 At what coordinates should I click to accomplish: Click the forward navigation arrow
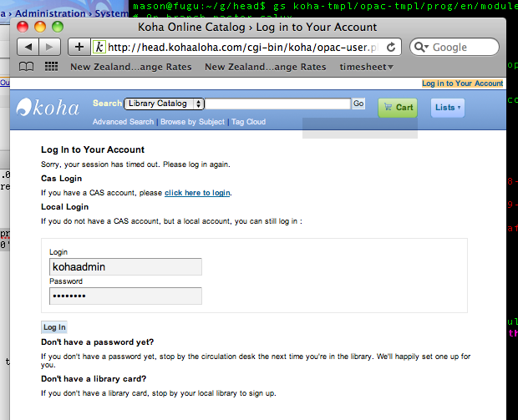tap(49, 48)
